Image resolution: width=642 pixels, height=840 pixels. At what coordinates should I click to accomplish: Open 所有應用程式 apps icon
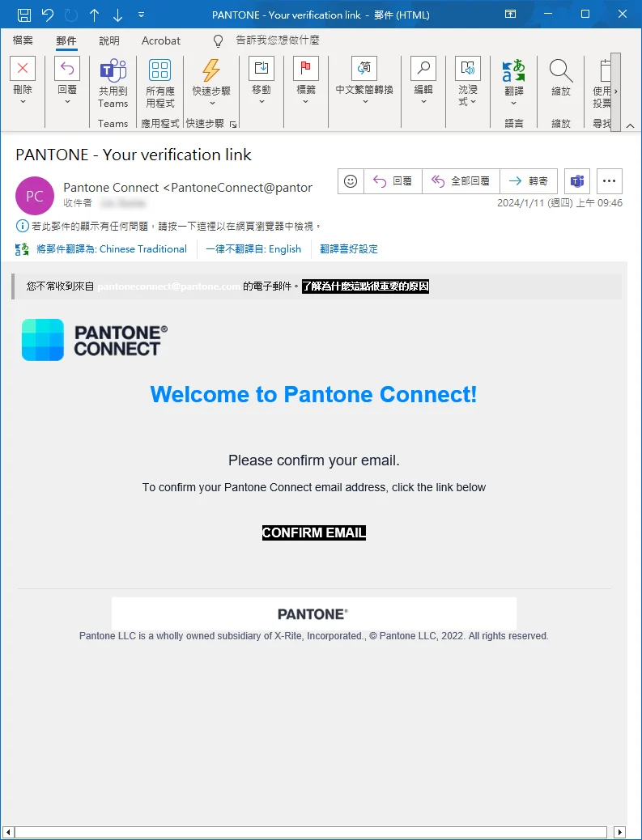coord(159,70)
